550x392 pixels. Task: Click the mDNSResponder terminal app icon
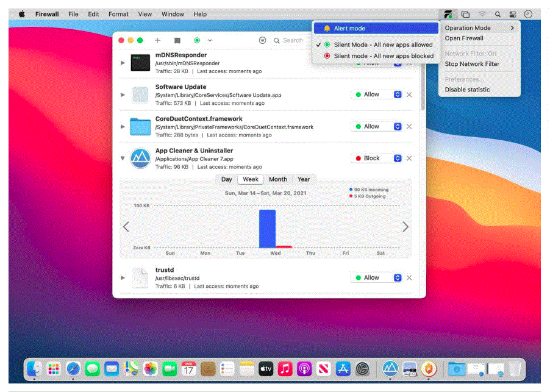[x=140, y=63]
